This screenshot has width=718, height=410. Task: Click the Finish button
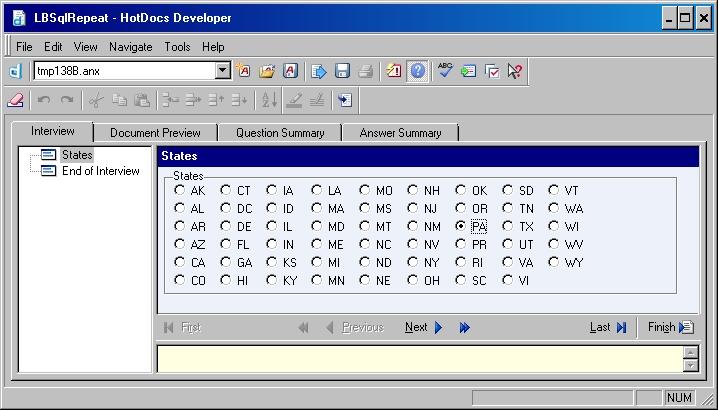pos(671,327)
